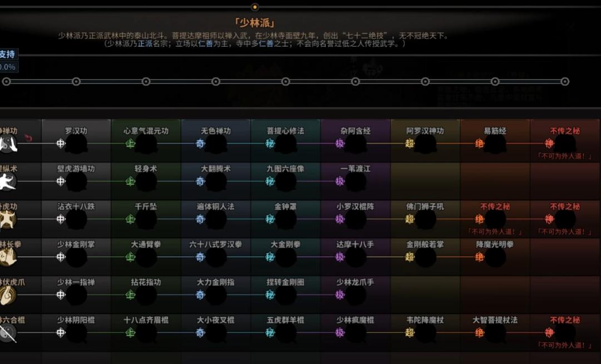
Task: Click the orange dot above 少林派 title
Action: click(x=255, y=7)
